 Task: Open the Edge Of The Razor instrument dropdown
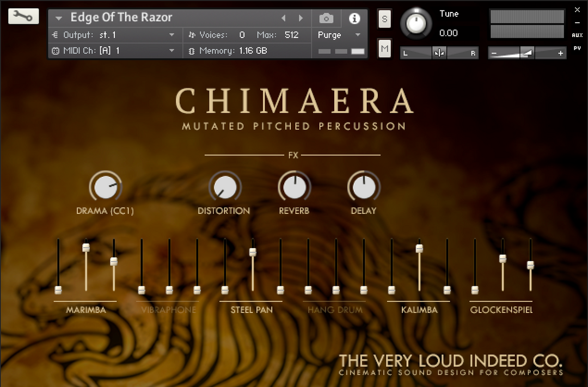tap(58, 18)
